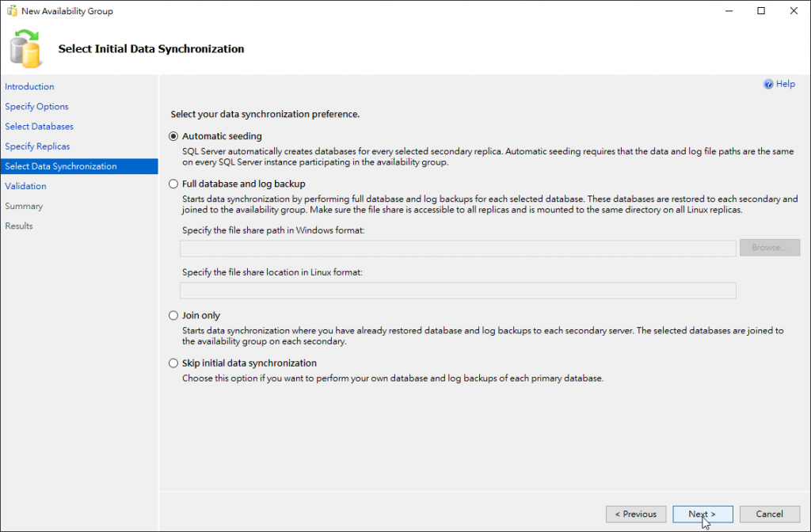Click the Help question mark icon
This screenshot has width=811, height=532.
coord(767,84)
